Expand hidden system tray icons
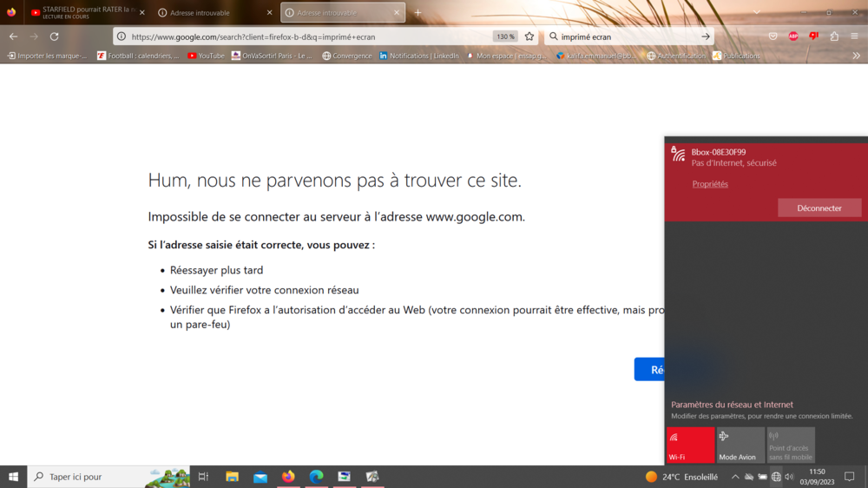868x488 pixels. (x=735, y=477)
